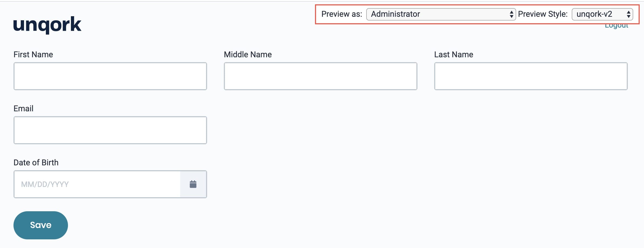This screenshot has width=644, height=248.
Task: Click the Save button
Action: [x=41, y=225]
